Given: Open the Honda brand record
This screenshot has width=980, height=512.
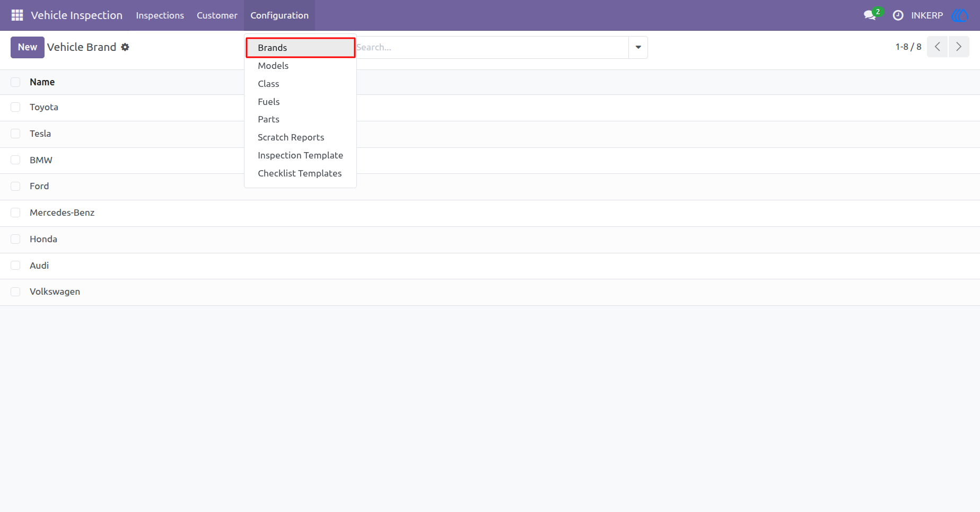Looking at the screenshot, I should [43, 239].
